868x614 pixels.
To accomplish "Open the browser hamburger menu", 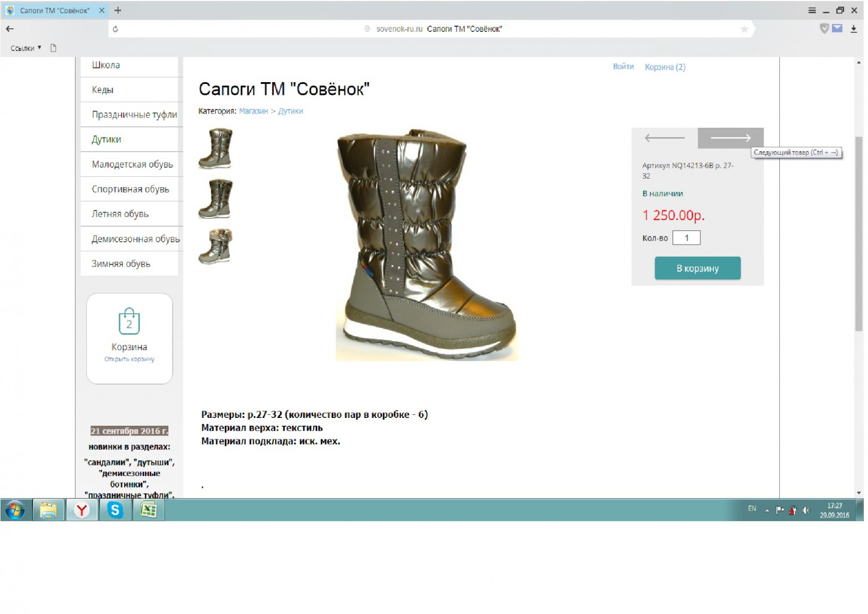I will pyautogui.click(x=812, y=10).
